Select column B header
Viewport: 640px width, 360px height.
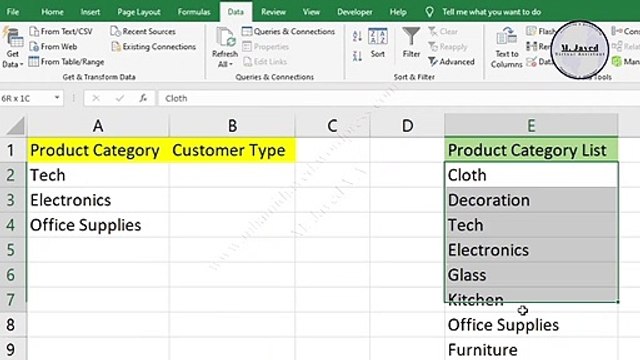(232, 126)
